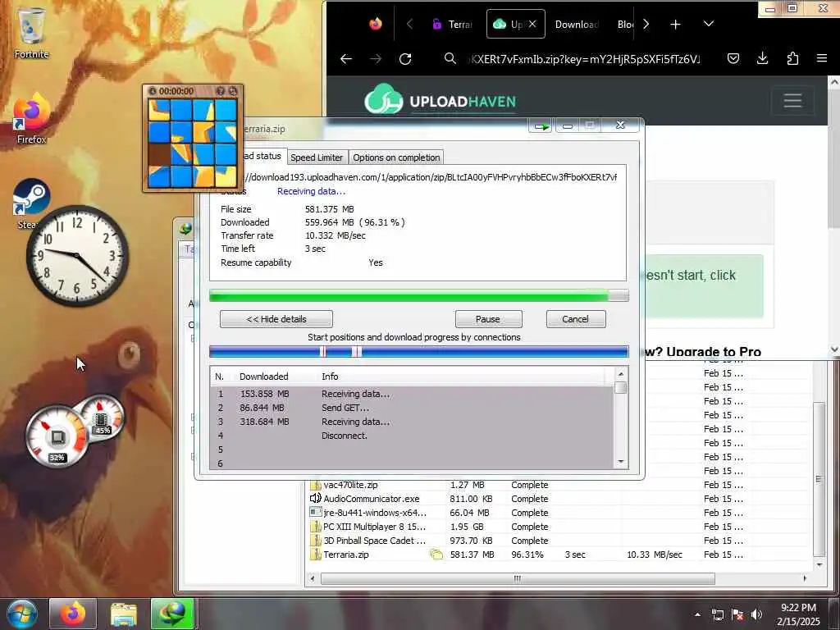The height and width of the screenshot is (630, 840).
Task: Click the puzzle gadget timer icon
Action: pyautogui.click(x=153, y=91)
